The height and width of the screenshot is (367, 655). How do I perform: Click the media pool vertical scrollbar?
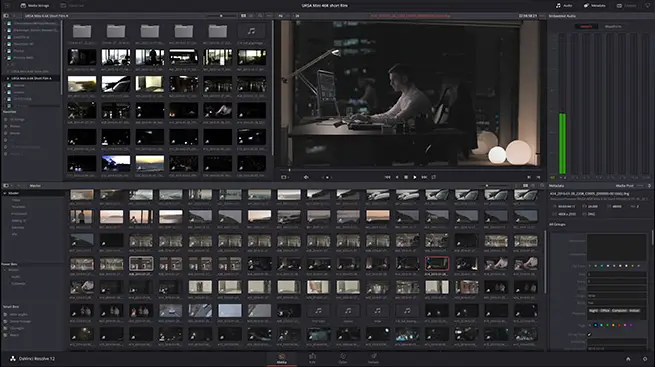(x=545, y=261)
